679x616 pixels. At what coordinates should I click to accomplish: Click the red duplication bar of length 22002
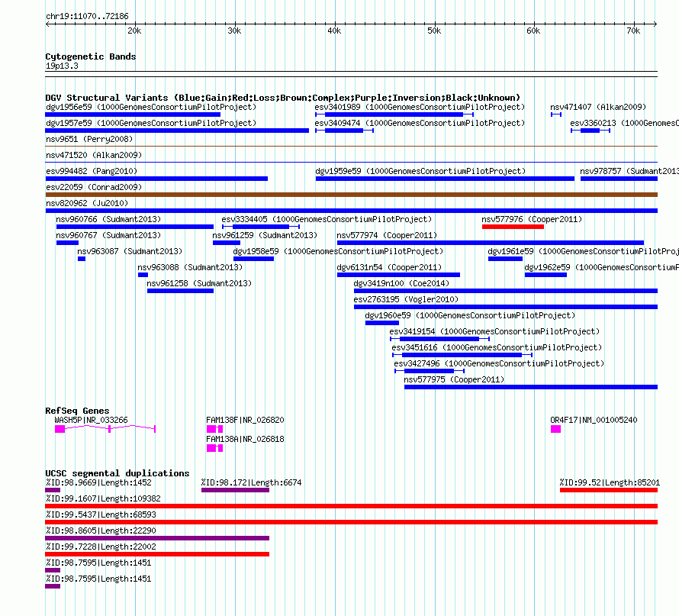[x=157, y=554]
